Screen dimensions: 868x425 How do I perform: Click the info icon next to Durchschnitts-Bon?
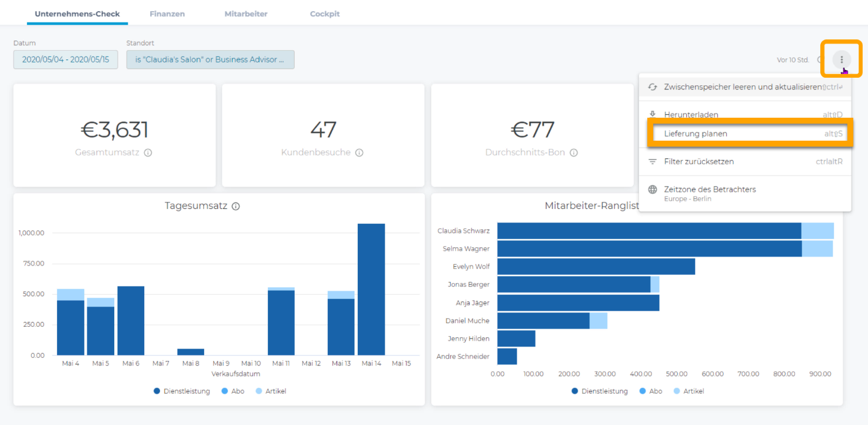point(574,153)
